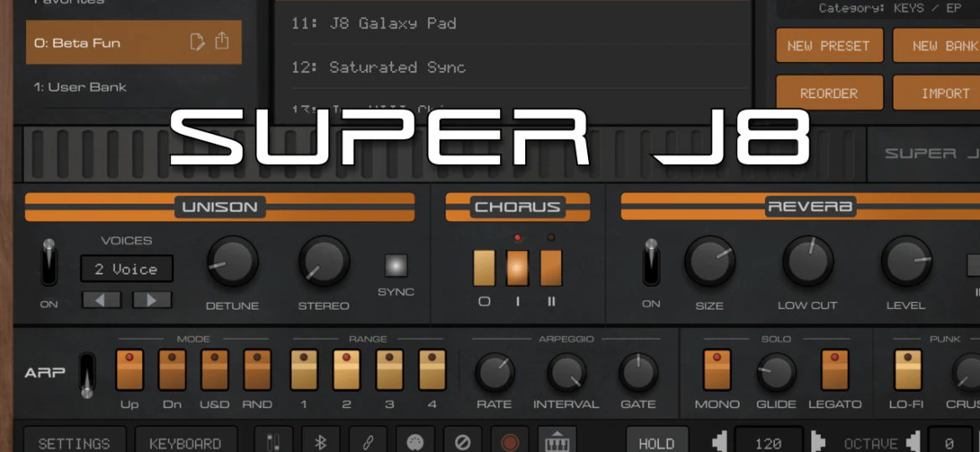This screenshot has width=980, height=452.
Task: Toggle the Reverb ON switch
Action: [652, 263]
